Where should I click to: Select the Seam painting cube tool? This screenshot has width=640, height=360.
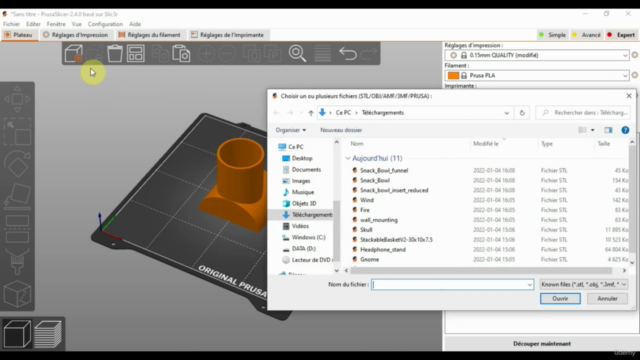pos(17,294)
